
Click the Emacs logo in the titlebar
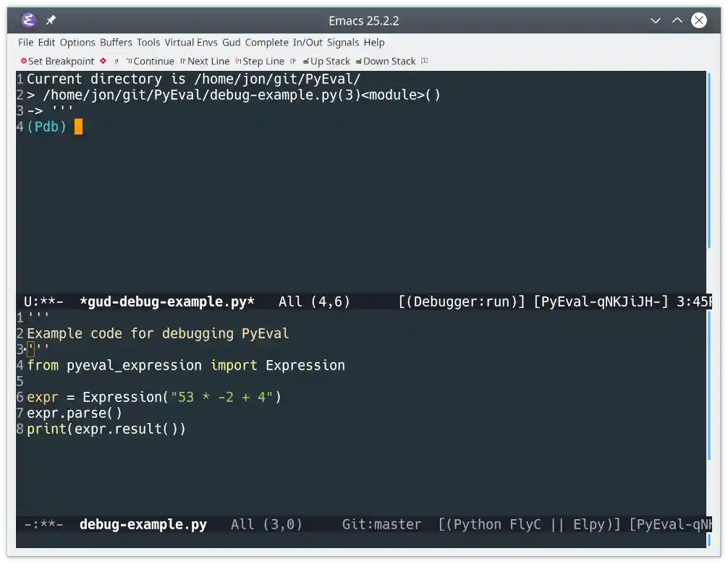(x=27, y=20)
